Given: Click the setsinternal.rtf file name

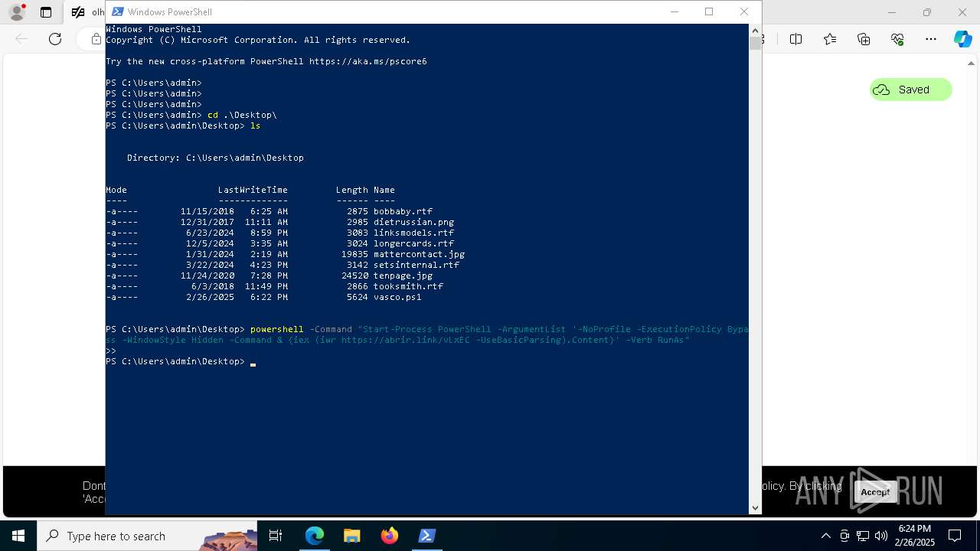Looking at the screenshot, I should coord(416,265).
